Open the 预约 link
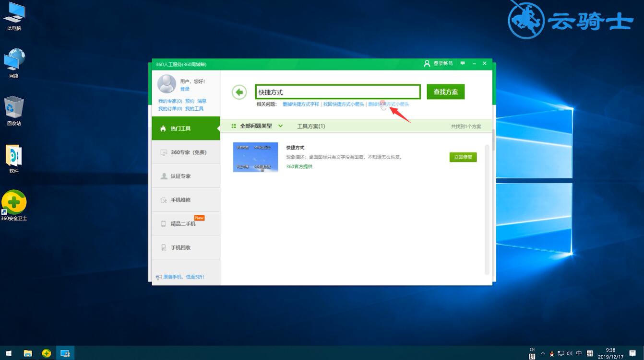The image size is (644, 360). [x=190, y=101]
